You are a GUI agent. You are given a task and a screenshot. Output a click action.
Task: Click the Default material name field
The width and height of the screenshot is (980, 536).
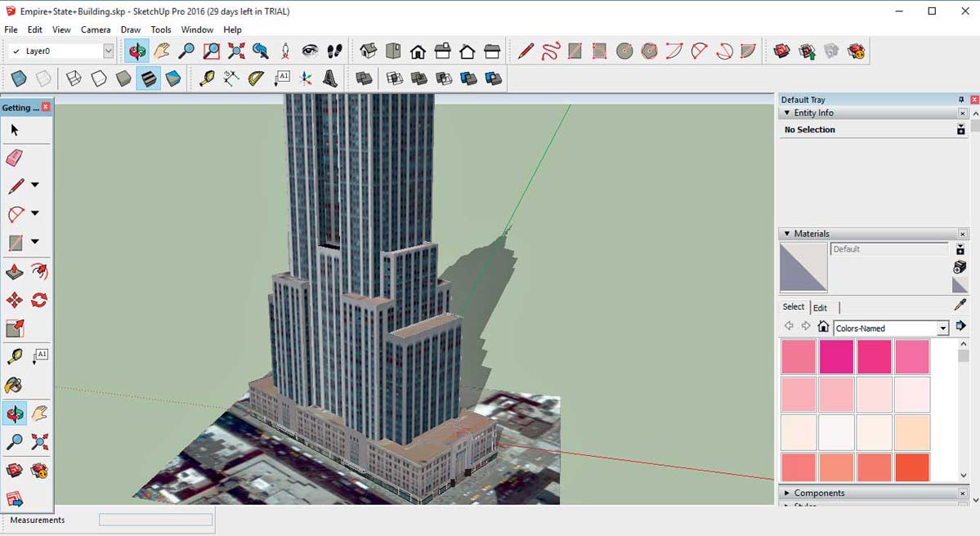tap(889, 249)
